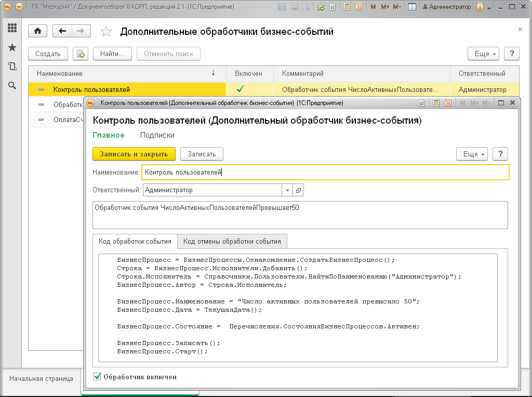Click the Найти... button
This screenshot has width=532, height=397.
tap(112, 54)
